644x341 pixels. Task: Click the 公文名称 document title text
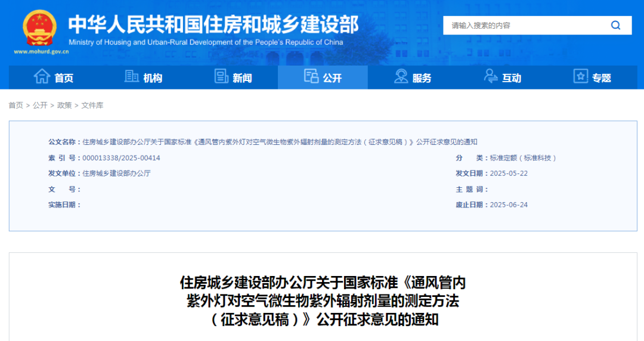tap(280, 142)
